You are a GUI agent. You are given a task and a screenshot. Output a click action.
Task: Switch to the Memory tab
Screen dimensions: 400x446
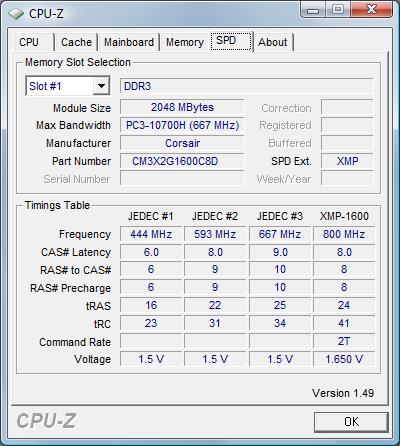point(185,42)
